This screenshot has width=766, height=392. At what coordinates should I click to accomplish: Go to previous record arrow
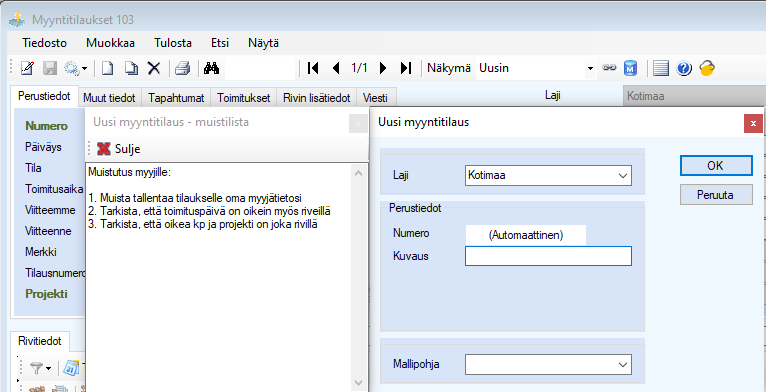pyautogui.click(x=336, y=68)
